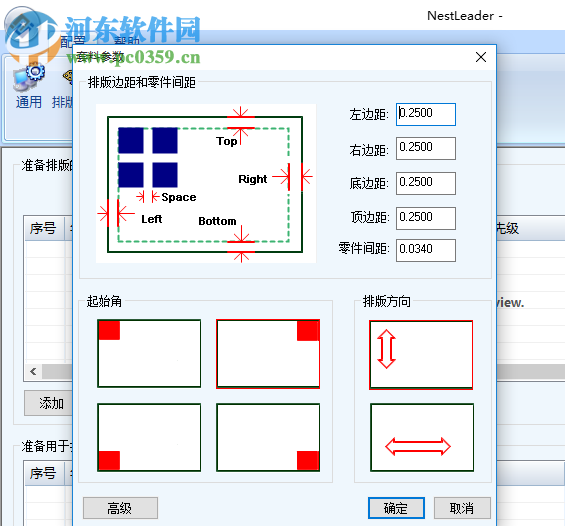Click the 右边距 right margin field

[x=426, y=148]
